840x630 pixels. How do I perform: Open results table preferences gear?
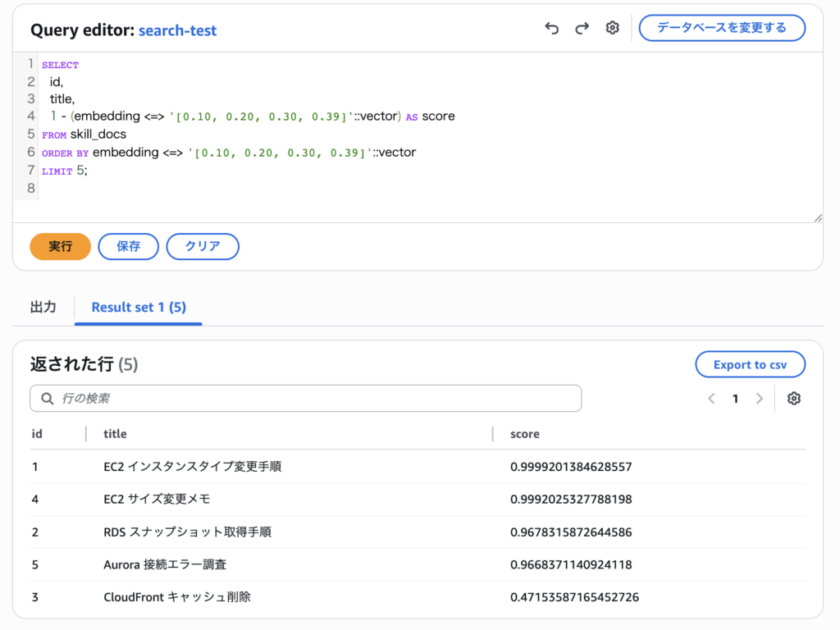793,399
